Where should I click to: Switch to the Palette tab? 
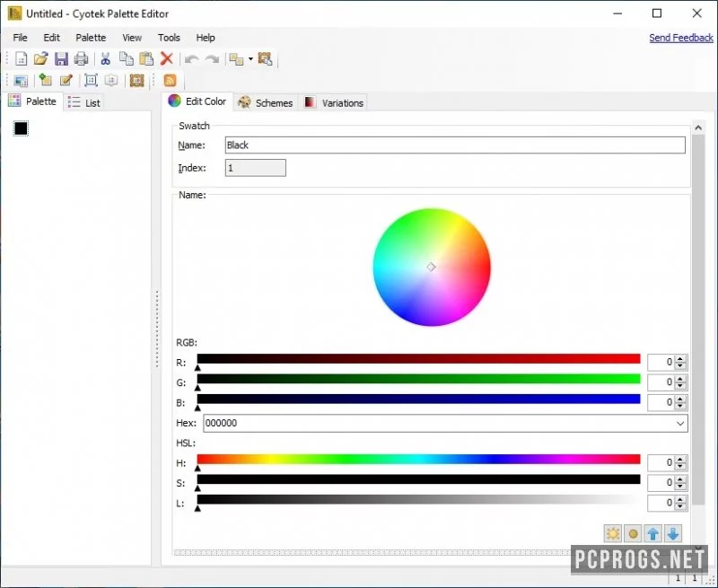pyautogui.click(x=33, y=101)
